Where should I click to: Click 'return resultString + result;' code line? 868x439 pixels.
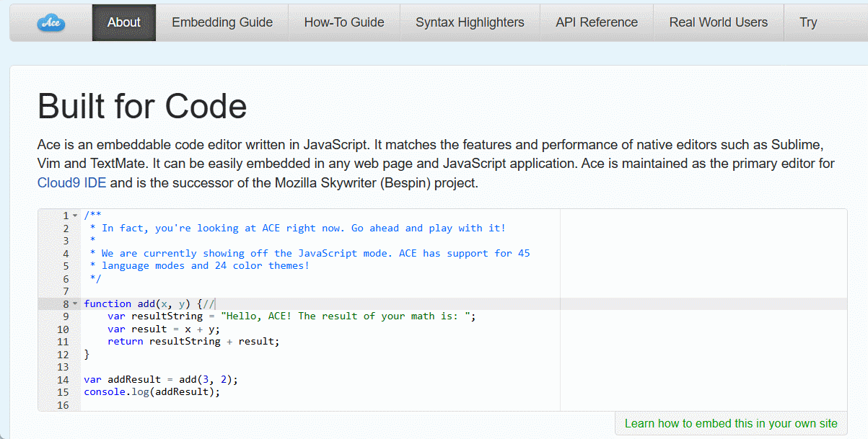click(x=193, y=342)
